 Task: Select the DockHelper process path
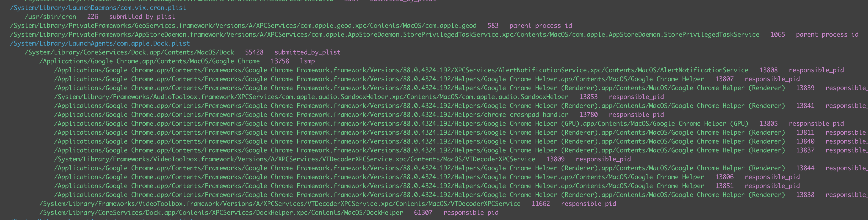click(221, 213)
